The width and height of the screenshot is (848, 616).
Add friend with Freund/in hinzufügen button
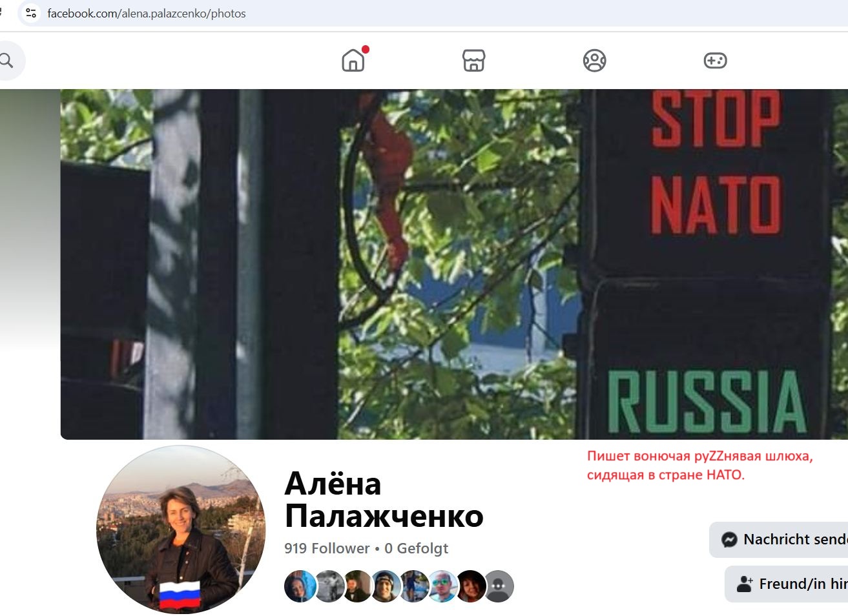point(786,584)
